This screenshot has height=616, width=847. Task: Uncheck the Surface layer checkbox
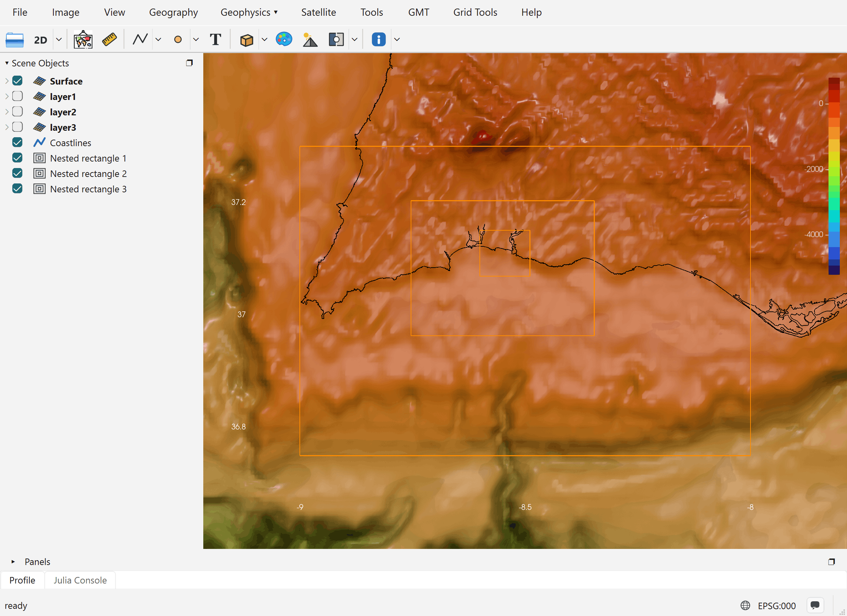17,81
